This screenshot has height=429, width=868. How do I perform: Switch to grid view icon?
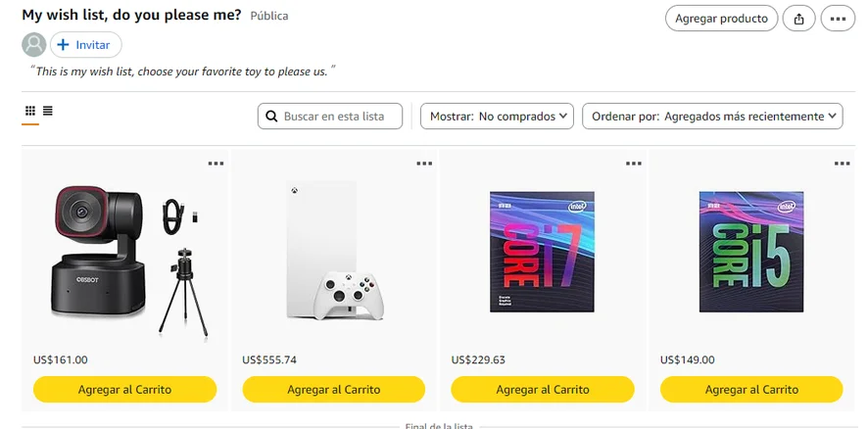pos(30,111)
